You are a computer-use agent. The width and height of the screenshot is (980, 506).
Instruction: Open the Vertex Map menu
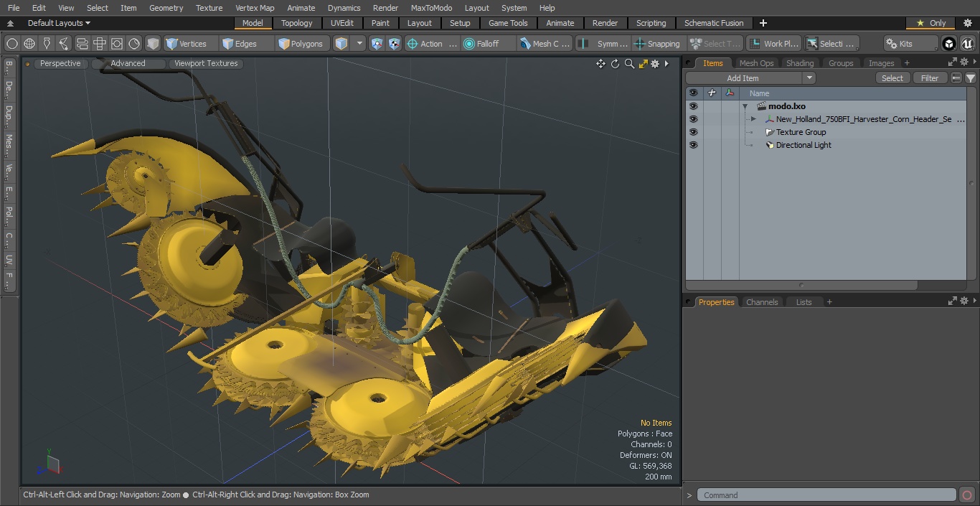255,8
